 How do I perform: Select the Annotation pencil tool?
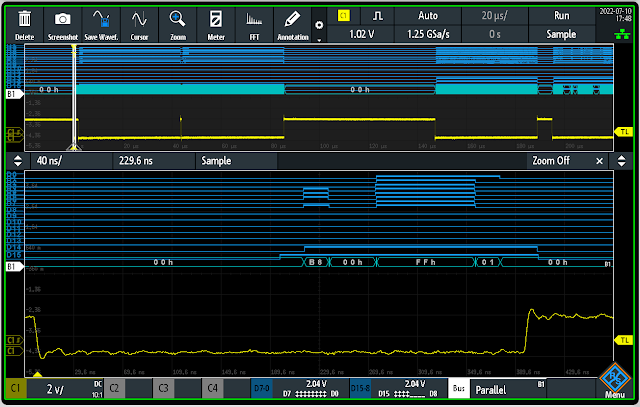pos(291,22)
